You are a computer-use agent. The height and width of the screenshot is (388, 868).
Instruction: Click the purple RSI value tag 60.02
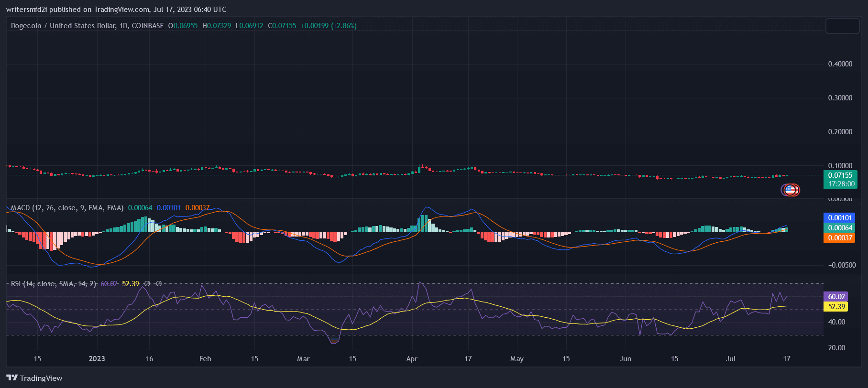(836, 297)
